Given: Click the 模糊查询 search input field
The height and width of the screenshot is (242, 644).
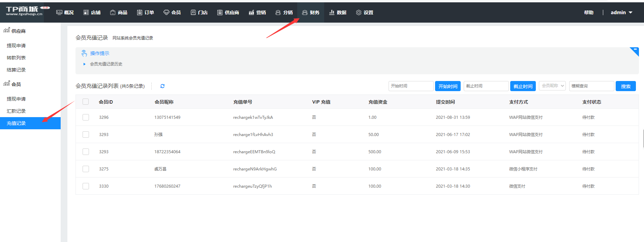Looking at the screenshot, I should click(591, 86).
